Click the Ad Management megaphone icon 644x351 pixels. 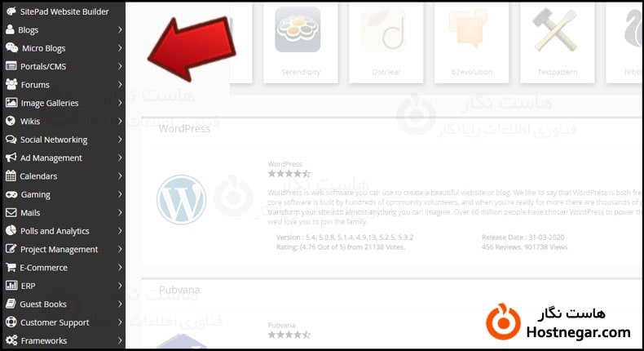coord(11,158)
